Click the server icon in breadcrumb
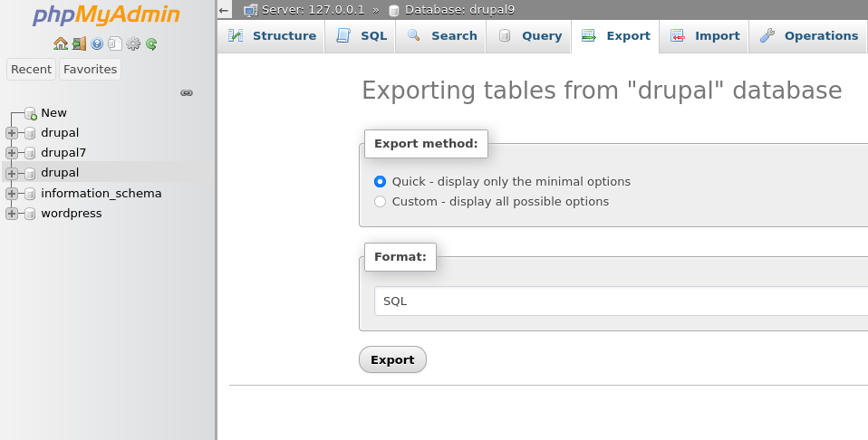The width and height of the screenshot is (868, 440). (x=251, y=10)
